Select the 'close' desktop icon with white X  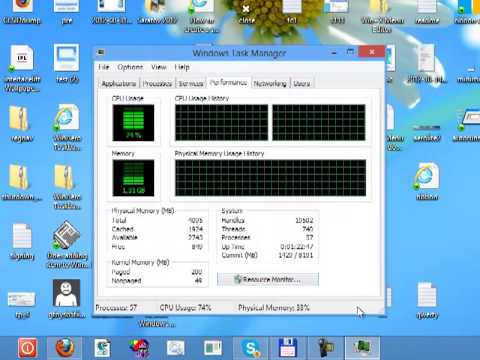(247, 13)
